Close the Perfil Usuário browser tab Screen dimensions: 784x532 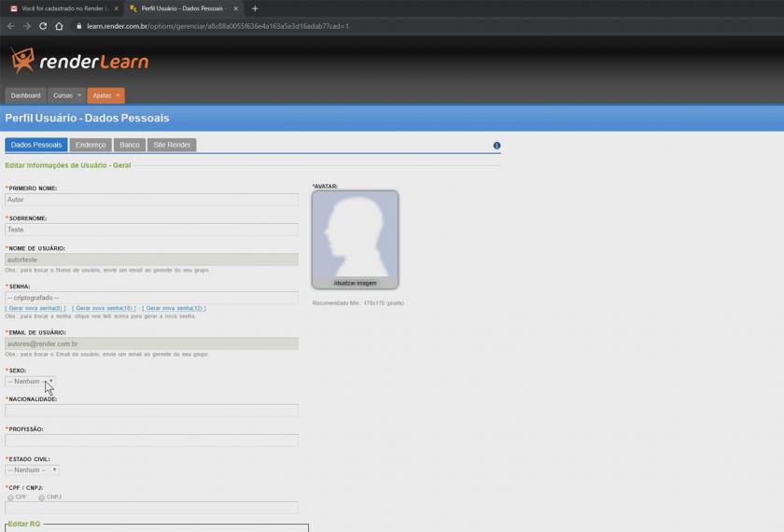[236, 8]
